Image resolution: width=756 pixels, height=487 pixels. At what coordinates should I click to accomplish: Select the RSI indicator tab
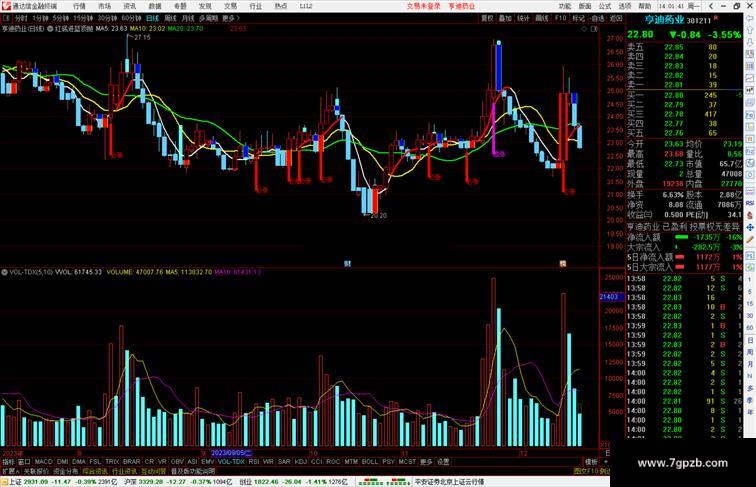point(254,462)
